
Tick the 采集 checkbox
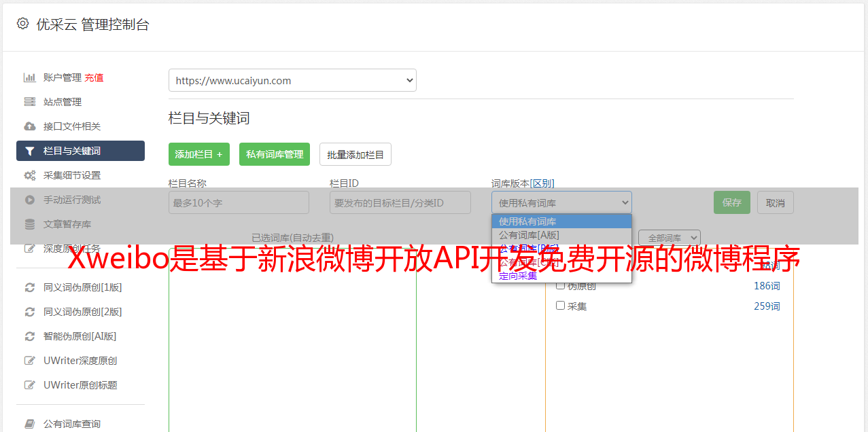[561, 306]
